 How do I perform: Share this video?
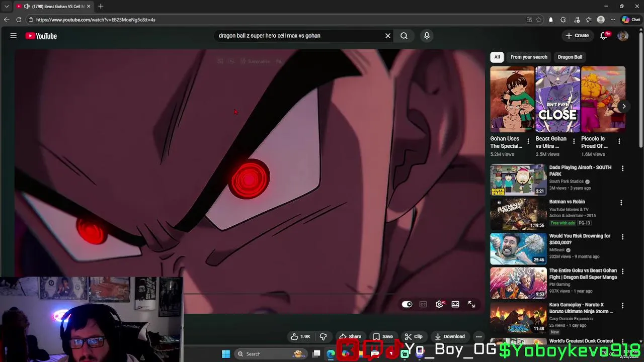click(x=350, y=336)
